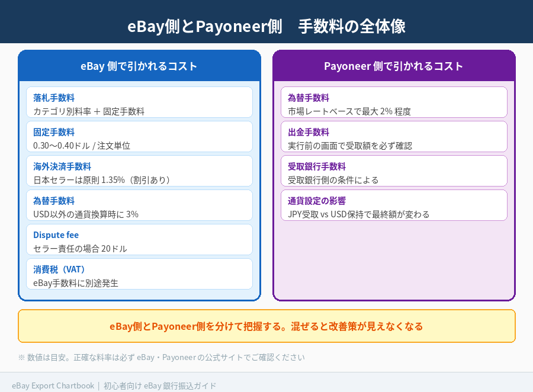Click the JPY受取 vs USD保持 description
Image resolution: width=533 pixels, height=392 pixels.
click(x=358, y=214)
